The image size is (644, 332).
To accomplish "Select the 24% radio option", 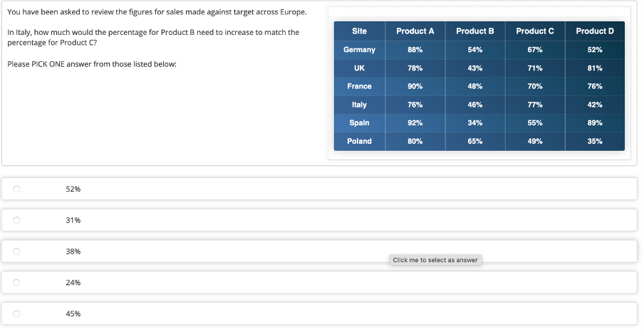I will pyautogui.click(x=16, y=283).
